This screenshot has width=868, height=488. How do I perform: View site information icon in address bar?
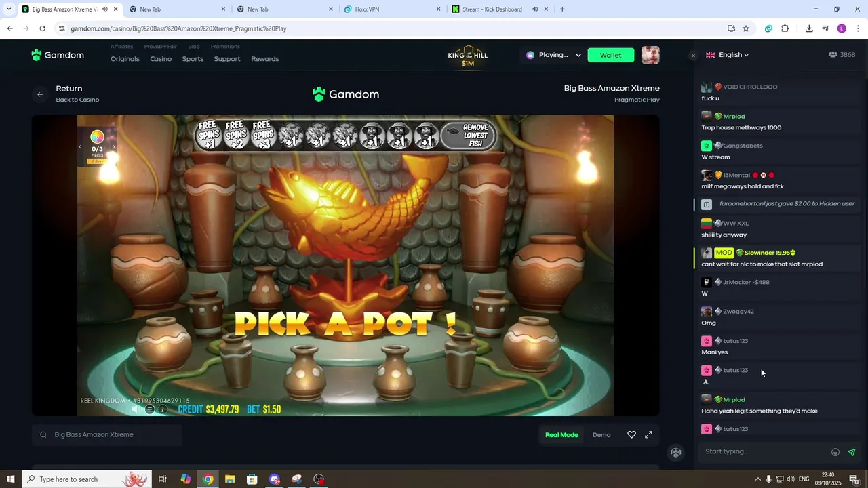pyautogui.click(x=62, y=28)
